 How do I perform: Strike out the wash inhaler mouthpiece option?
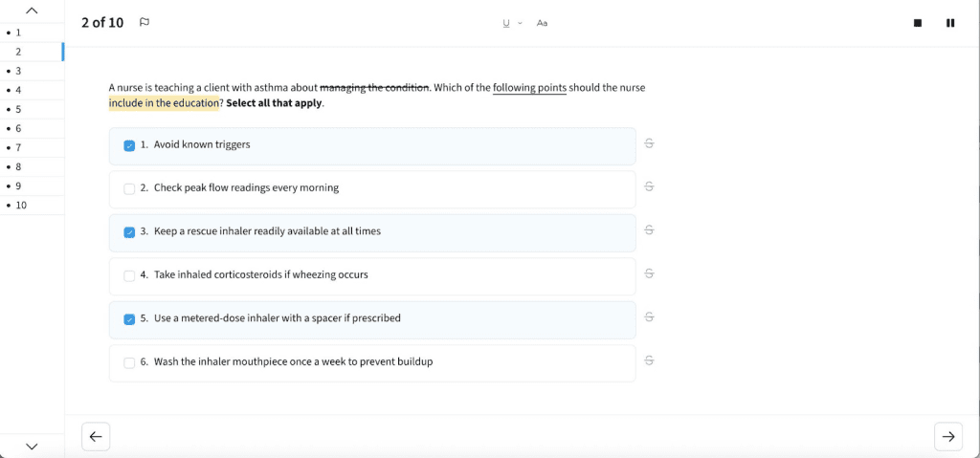pyautogui.click(x=649, y=360)
